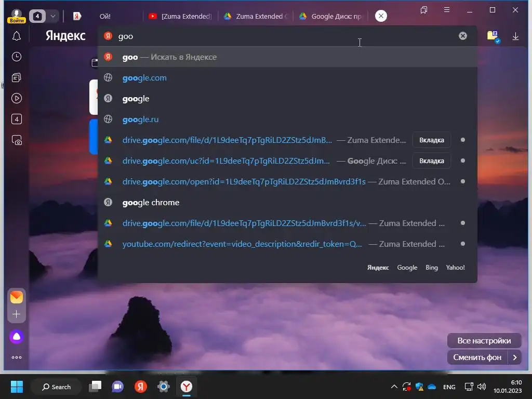Switch to the pinned Yandex tab

click(77, 16)
